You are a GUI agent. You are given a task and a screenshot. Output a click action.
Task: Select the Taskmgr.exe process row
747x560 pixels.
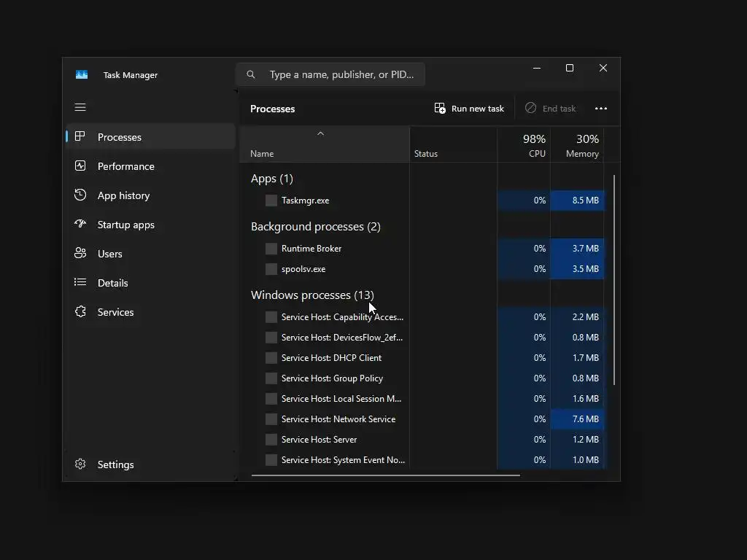tap(422, 201)
